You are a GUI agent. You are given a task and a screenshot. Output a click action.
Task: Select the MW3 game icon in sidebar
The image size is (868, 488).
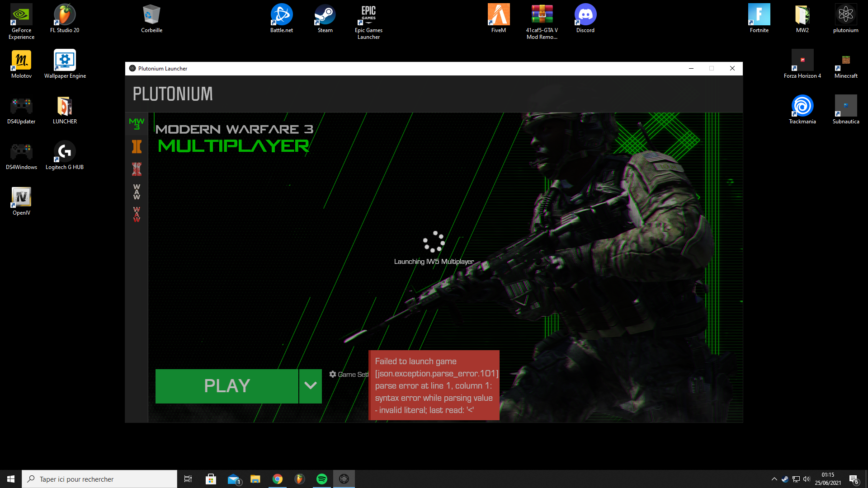(x=137, y=124)
